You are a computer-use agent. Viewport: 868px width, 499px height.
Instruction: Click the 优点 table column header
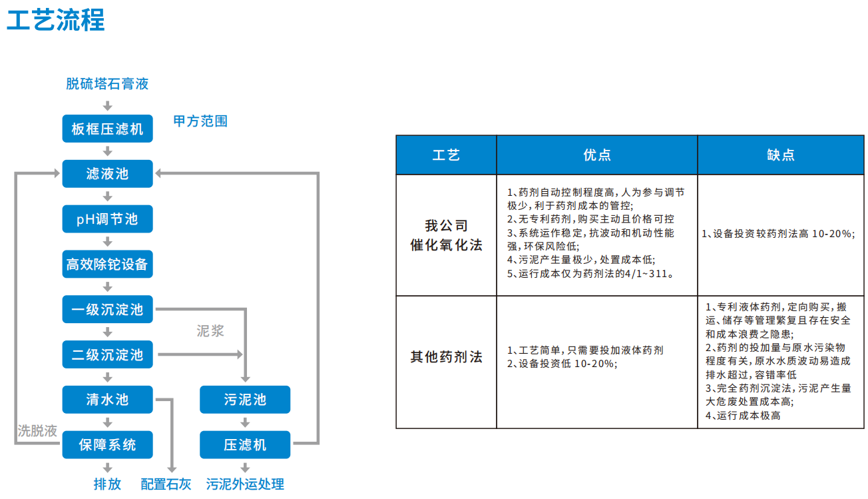(596, 155)
